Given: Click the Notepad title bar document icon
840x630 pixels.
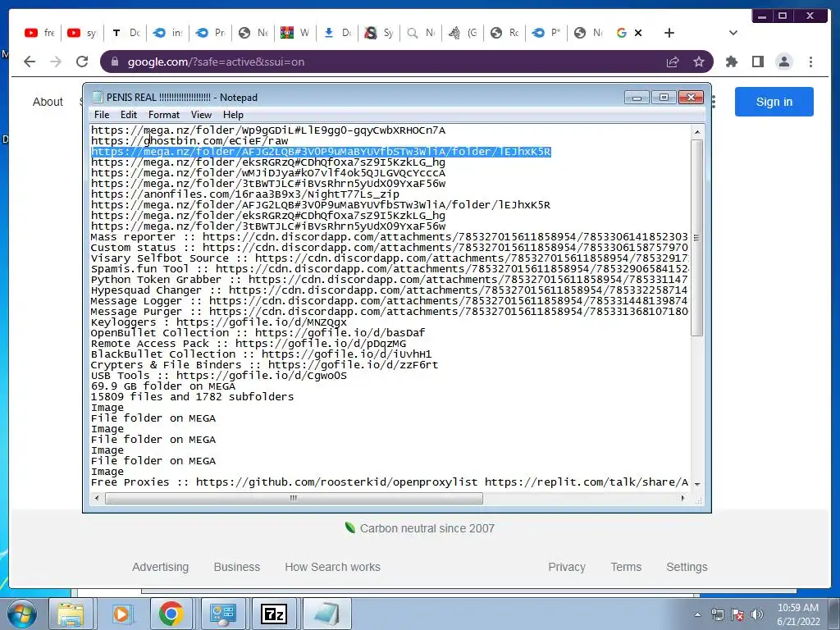Looking at the screenshot, I should click(98, 97).
